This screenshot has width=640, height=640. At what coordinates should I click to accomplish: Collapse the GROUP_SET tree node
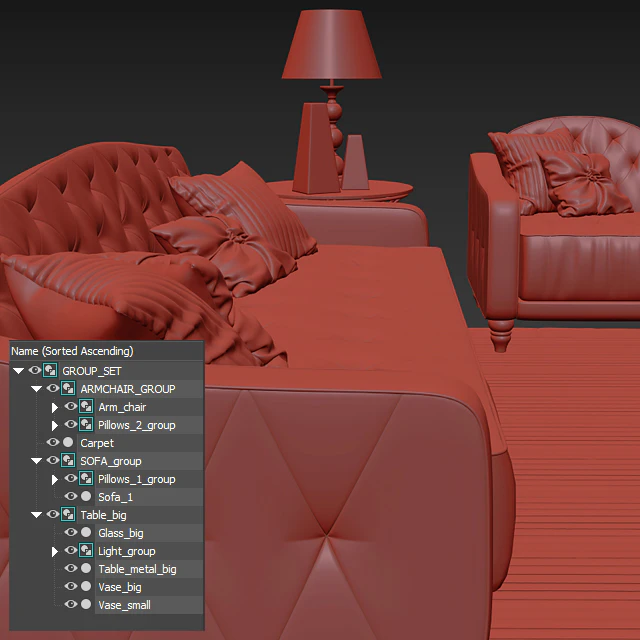18,371
